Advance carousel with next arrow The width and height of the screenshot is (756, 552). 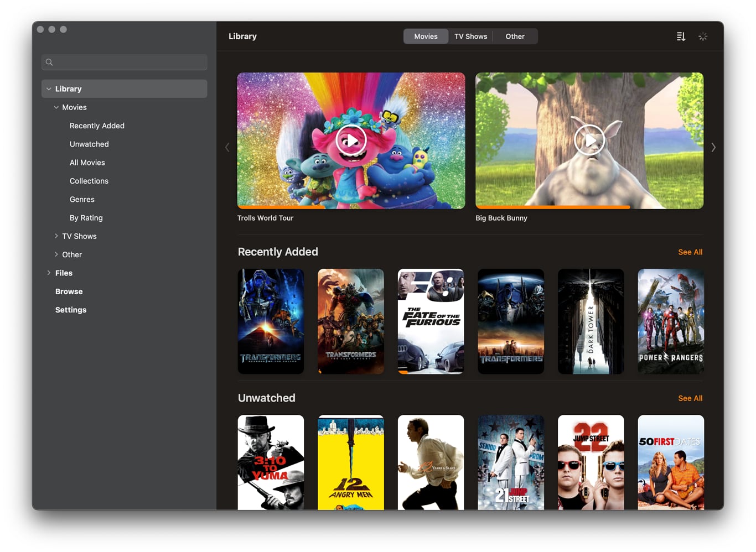pos(713,147)
